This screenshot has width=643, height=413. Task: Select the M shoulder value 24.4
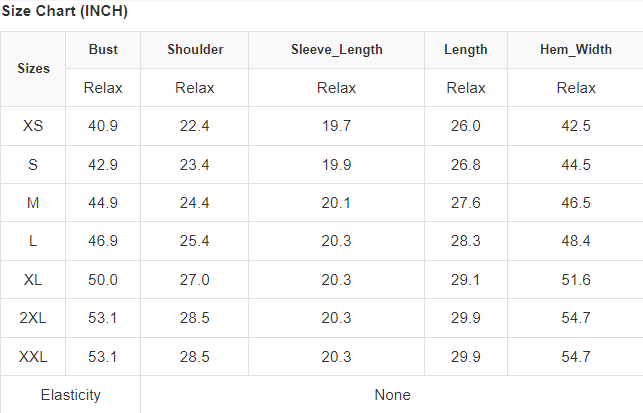[194, 203]
